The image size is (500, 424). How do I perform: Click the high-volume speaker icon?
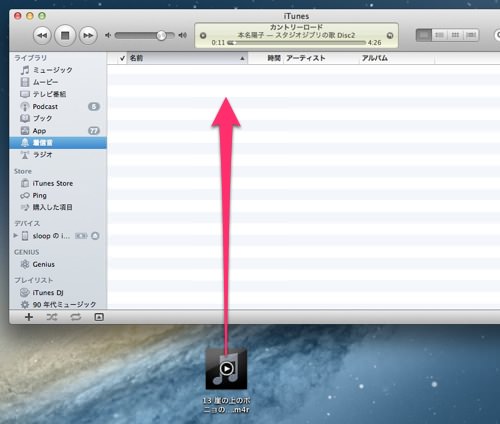coord(182,35)
